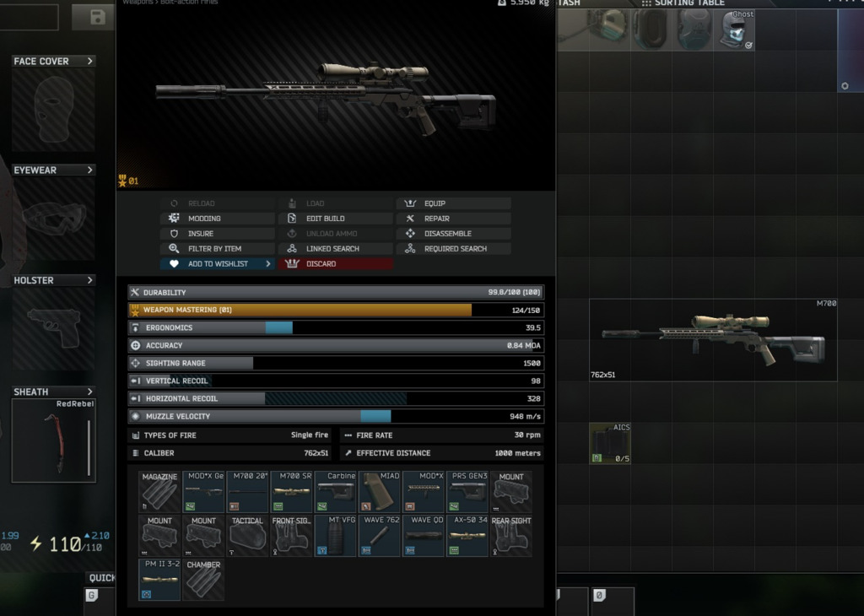864x616 pixels.
Task: Click the PRS GEN3 stock slot
Action: (x=467, y=492)
